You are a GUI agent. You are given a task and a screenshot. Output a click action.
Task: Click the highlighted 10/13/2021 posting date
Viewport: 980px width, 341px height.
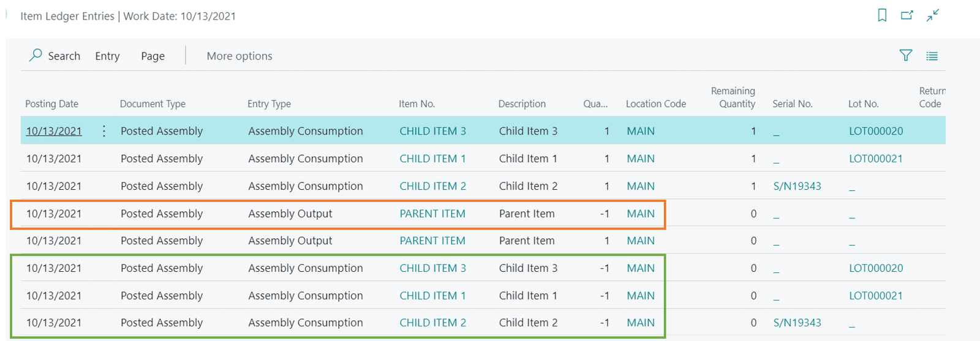(54, 131)
